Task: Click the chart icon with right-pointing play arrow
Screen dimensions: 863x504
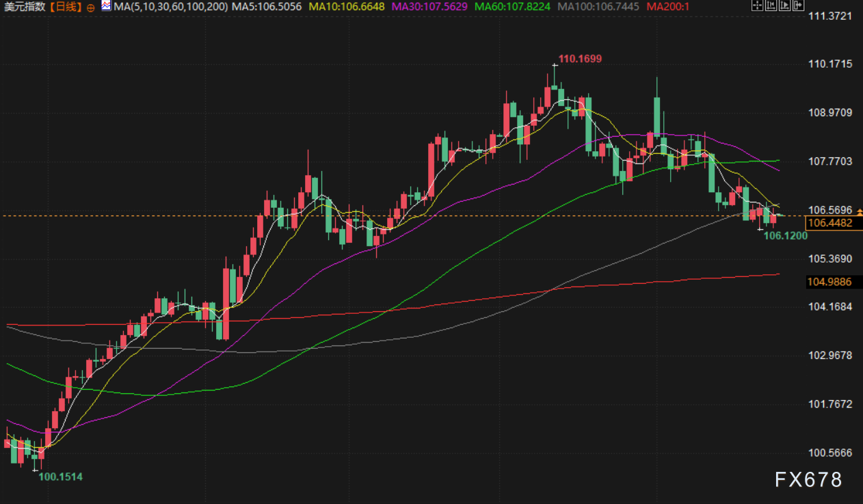Action: (784, 5)
